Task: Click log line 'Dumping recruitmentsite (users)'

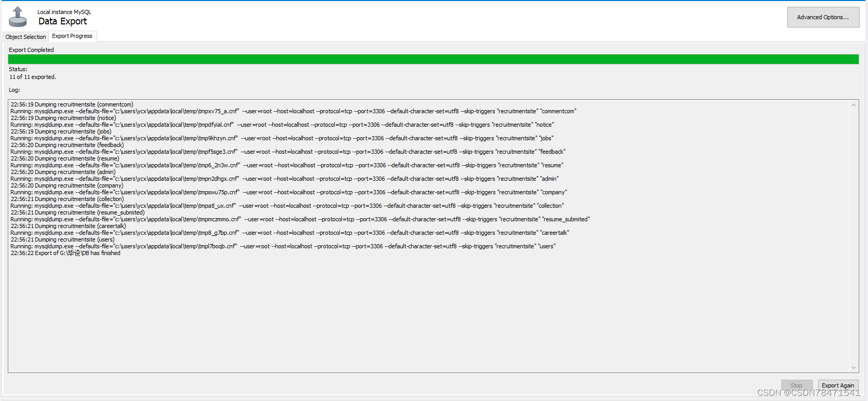Action: click(x=63, y=239)
